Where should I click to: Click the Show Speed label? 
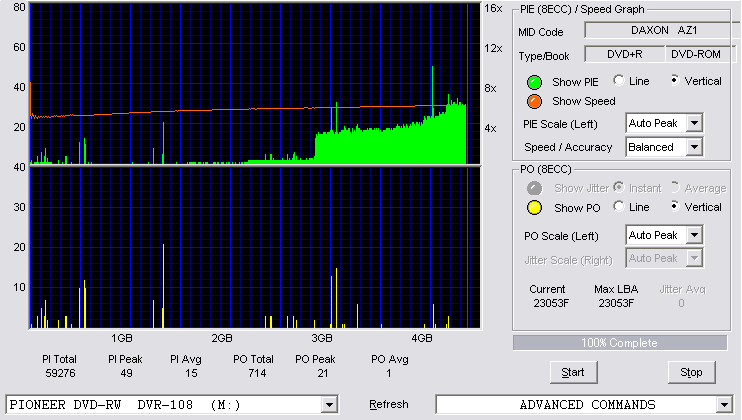[583, 101]
